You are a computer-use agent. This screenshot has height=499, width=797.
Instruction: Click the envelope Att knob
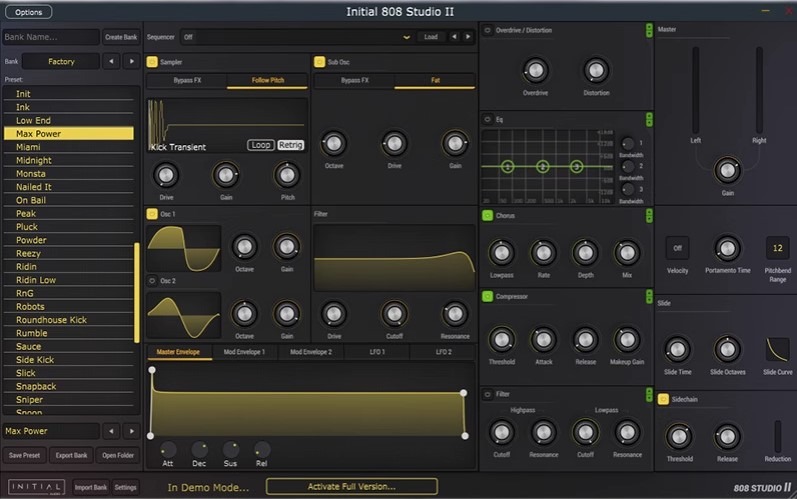pos(168,450)
